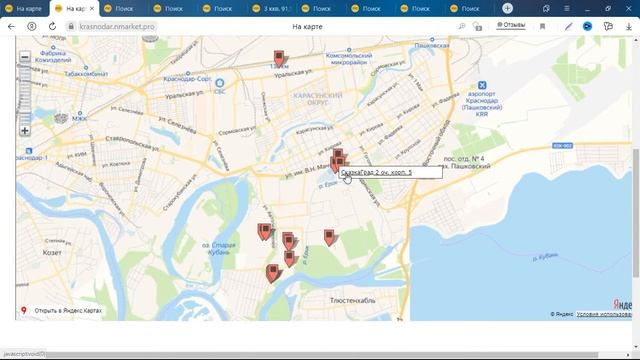Viewport: 640px width, 360px height.
Task: Focus the krasnodar.nmarket.pro address field
Action: tap(117, 27)
